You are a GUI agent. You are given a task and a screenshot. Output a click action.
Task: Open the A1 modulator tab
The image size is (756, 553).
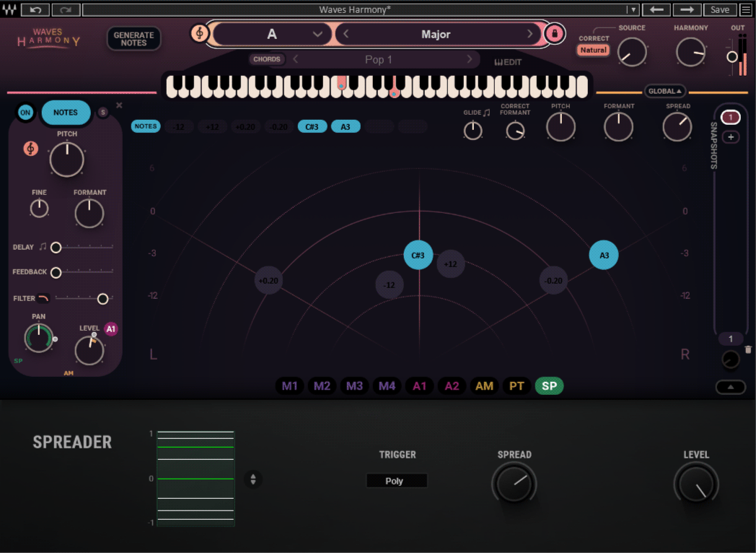pyautogui.click(x=419, y=386)
